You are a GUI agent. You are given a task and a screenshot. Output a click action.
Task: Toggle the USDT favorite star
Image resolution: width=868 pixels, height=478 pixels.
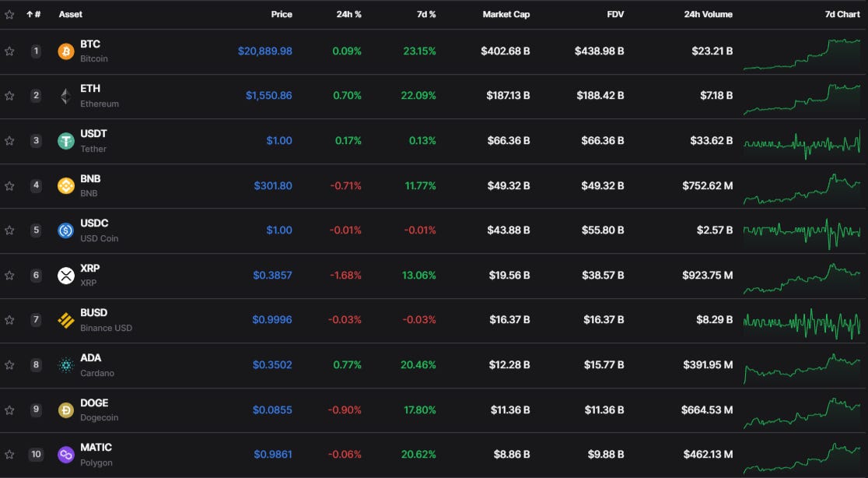(x=9, y=141)
